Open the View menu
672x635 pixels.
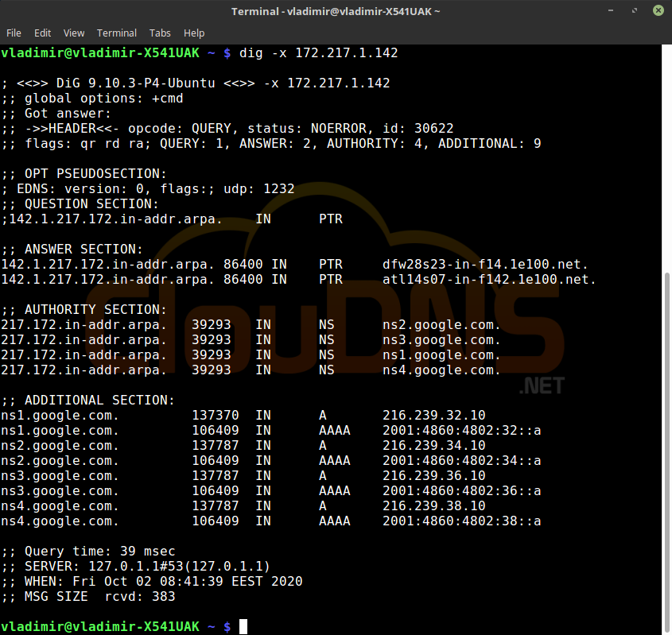74,33
